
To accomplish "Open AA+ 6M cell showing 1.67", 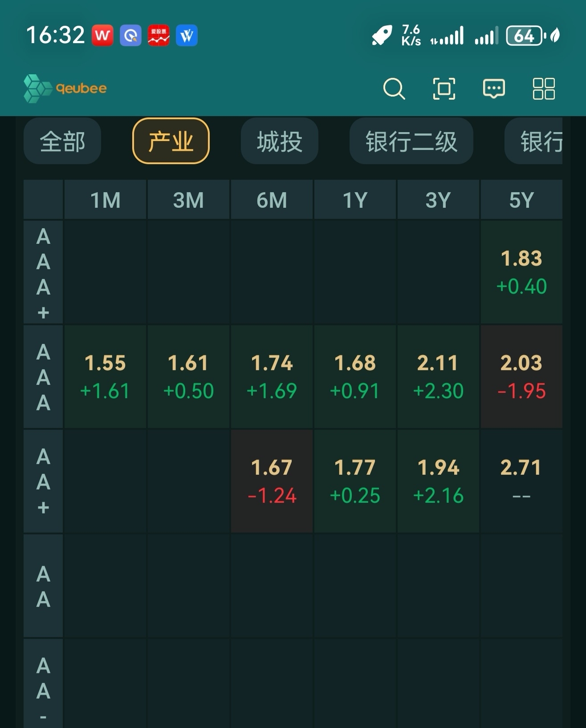I will pos(272,481).
